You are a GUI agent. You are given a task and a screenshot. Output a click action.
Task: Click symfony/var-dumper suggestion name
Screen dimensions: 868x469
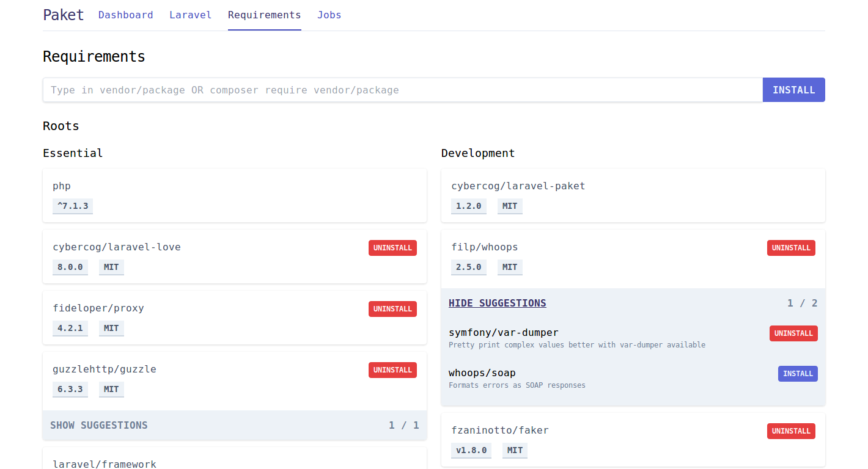tap(504, 333)
